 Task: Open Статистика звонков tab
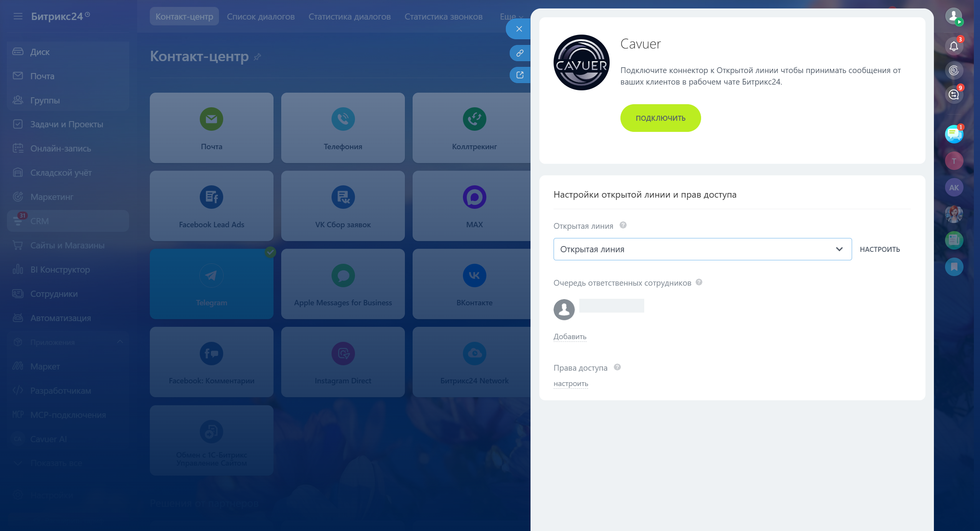click(x=443, y=17)
